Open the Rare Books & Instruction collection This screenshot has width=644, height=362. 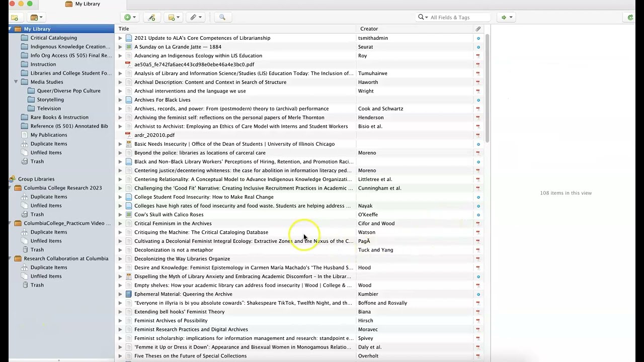point(59,117)
